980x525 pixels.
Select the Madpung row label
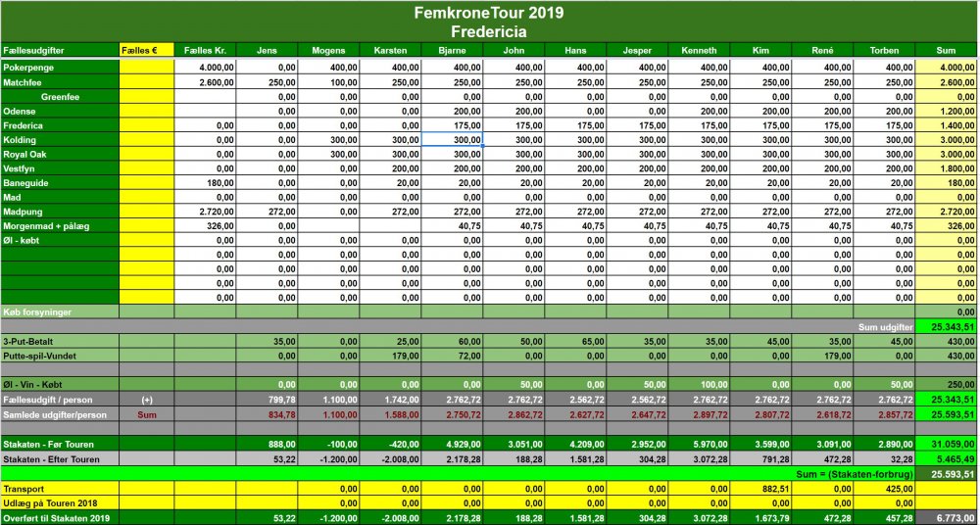(60, 212)
